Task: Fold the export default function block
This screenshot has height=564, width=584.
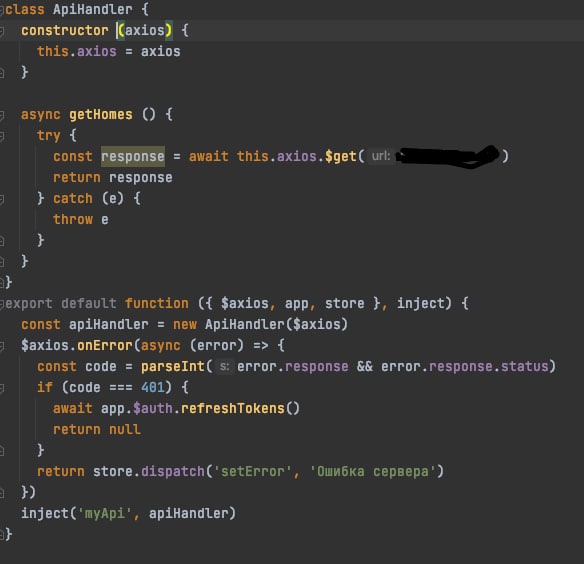Action: point(2,304)
